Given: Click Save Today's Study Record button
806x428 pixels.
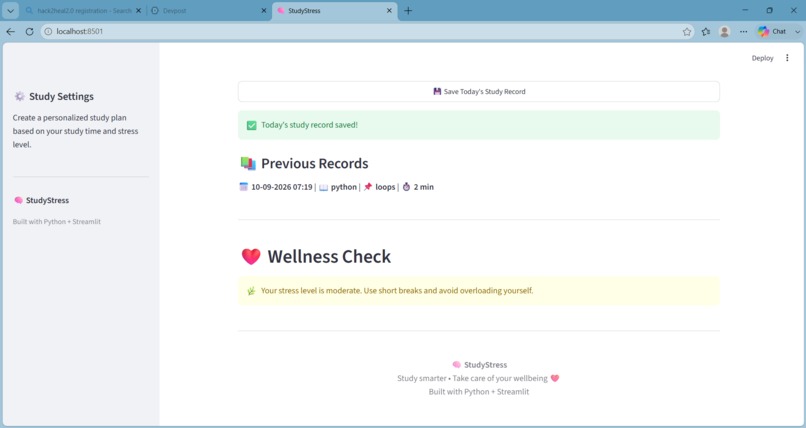Looking at the screenshot, I should (x=479, y=91).
